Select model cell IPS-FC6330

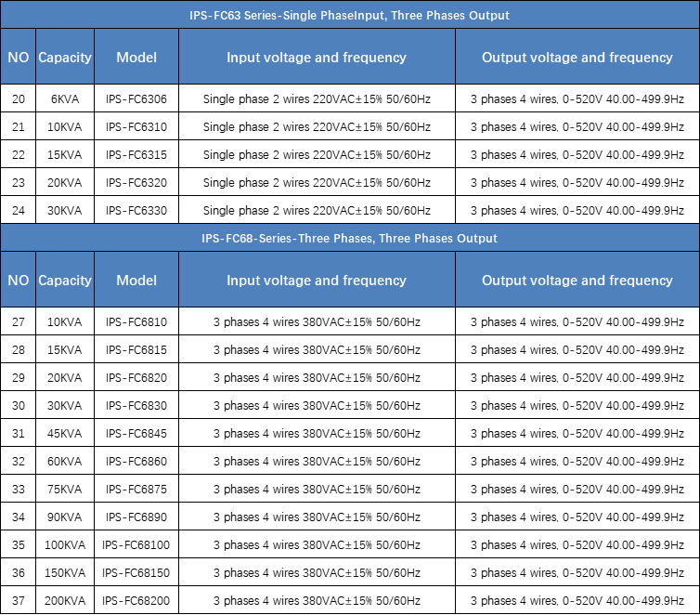pyautogui.click(x=136, y=210)
